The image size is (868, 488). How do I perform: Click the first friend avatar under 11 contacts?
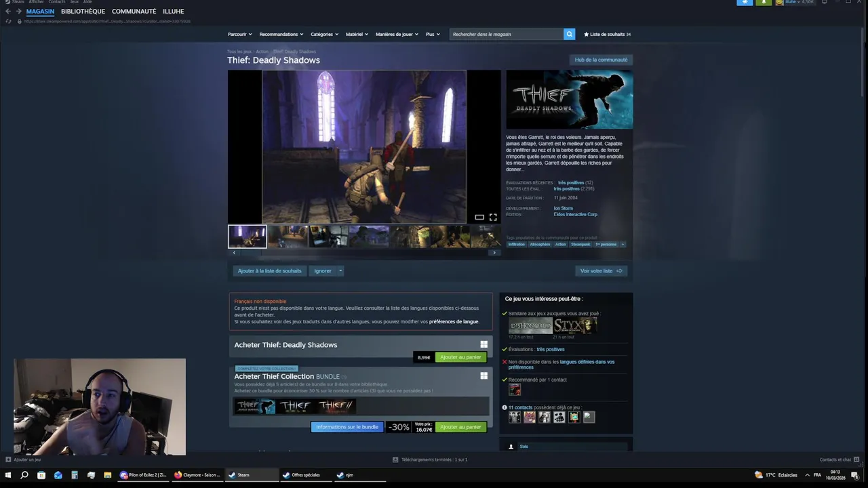pyautogui.click(x=515, y=417)
